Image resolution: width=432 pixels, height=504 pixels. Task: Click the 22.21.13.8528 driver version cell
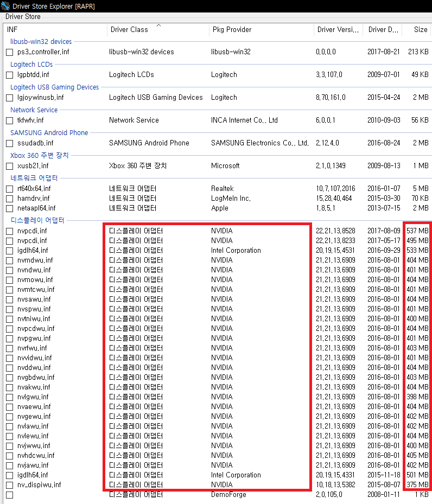335,231
